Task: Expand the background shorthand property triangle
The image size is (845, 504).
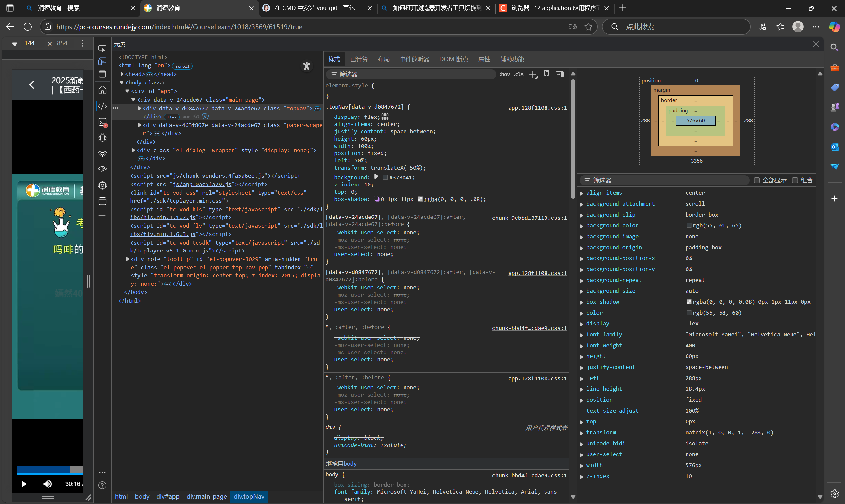Action: click(x=376, y=177)
